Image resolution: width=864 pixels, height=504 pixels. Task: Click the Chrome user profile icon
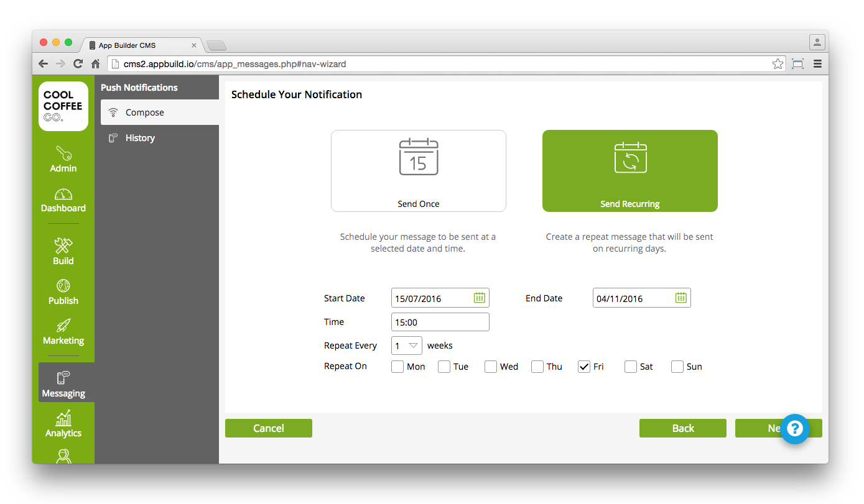pos(817,42)
